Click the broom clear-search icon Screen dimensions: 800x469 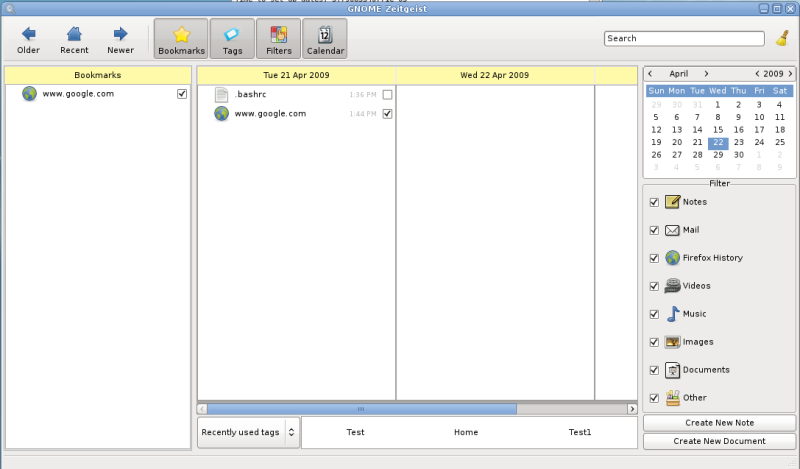(x=782, y=39)
